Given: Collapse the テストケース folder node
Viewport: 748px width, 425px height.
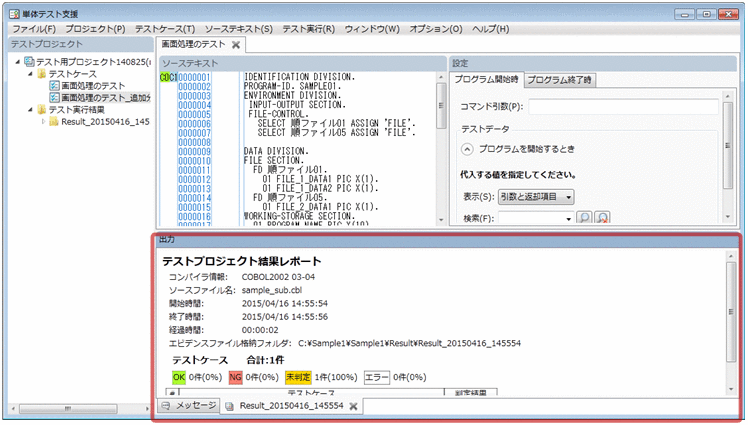Looking at the screenshot, I should [x=30, y=74].
